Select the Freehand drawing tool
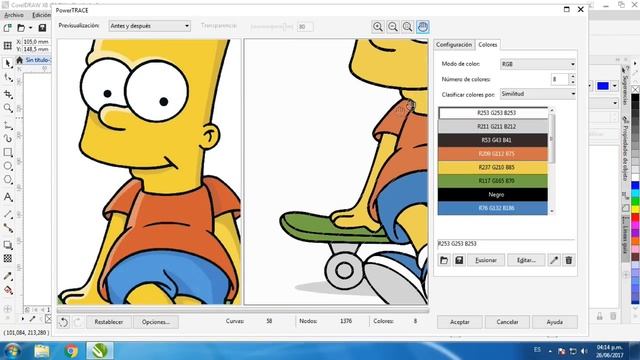 coord(8,125)
